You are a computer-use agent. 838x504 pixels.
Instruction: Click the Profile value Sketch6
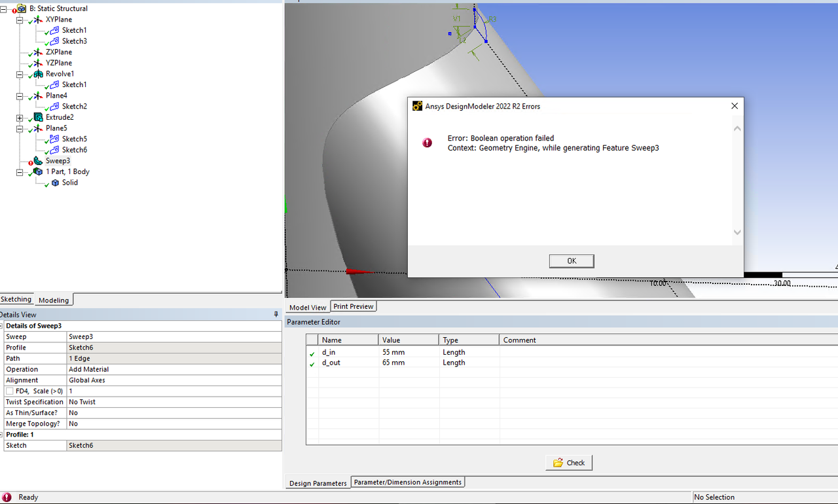[x=174, y=348]
